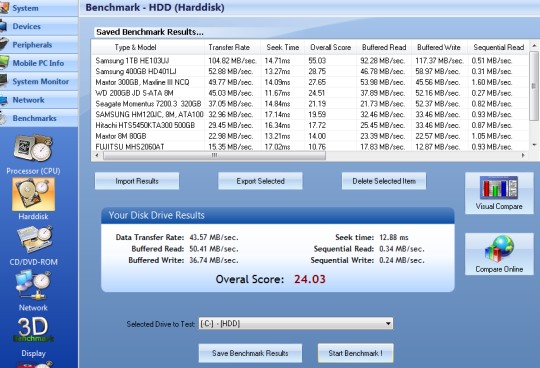Select the Maxtor 300GB, Maxline III NCQ row
The width and height of the screenshot is (540, 368).
[x=310, y=82]
